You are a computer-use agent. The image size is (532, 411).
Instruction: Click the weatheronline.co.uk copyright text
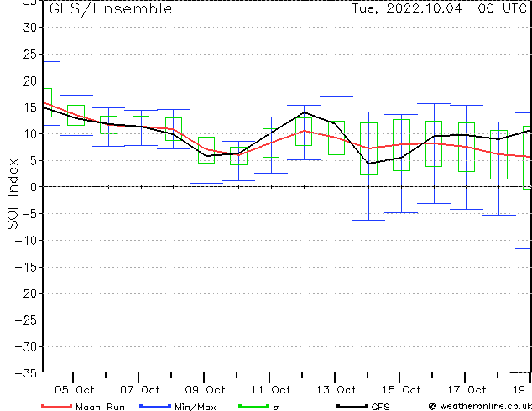click(x=480, y=406)
